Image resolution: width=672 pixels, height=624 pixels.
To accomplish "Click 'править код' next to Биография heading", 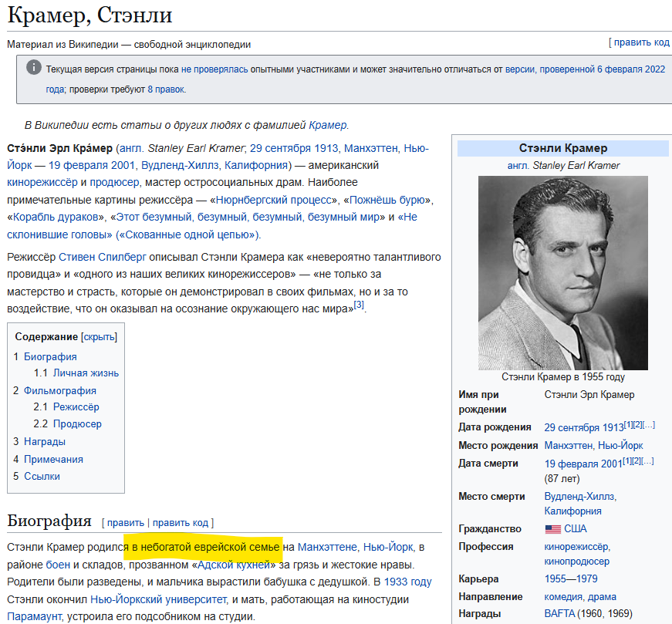I will (181, 523).
